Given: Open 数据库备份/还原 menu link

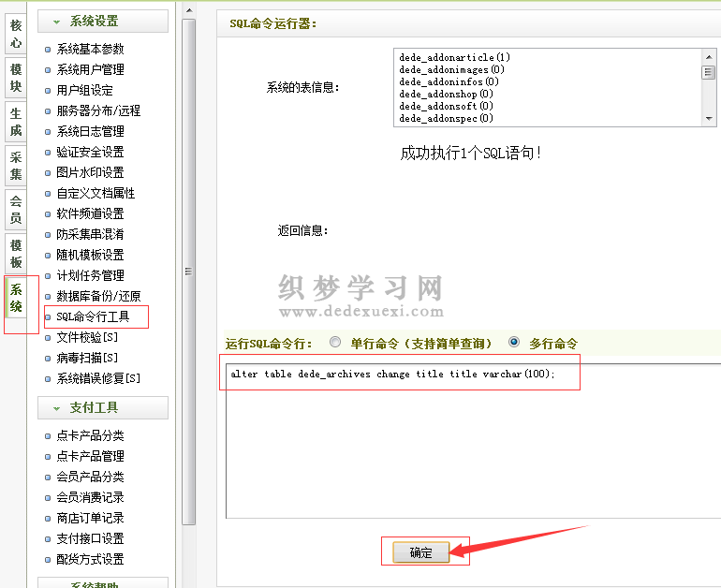Looking at the screenshot, I should pyautogui.click(x=98, y=296).
